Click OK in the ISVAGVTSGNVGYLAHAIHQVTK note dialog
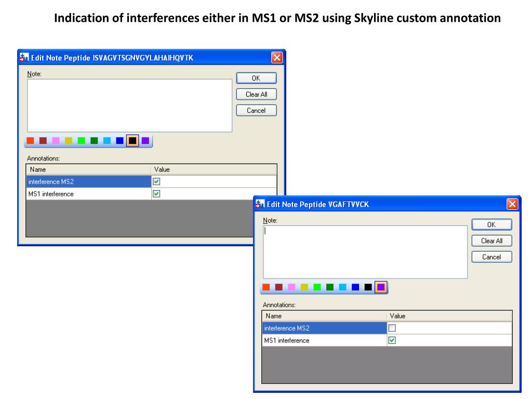 click(256, 78)
